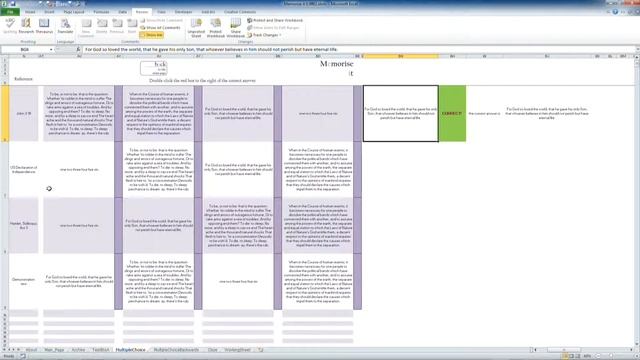
Task: Open the MultipleChoiceBackwards sheet tab
Action: 176,350
